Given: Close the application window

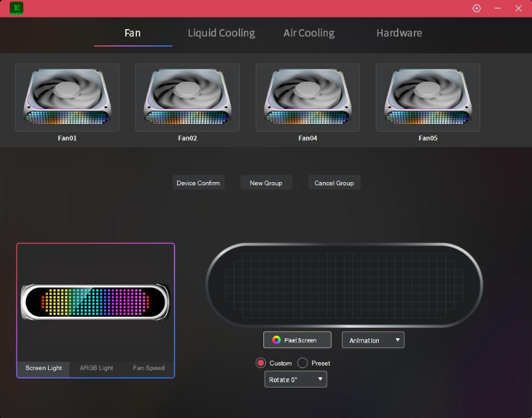Looking at the screenshot, I should click(518, 8).
